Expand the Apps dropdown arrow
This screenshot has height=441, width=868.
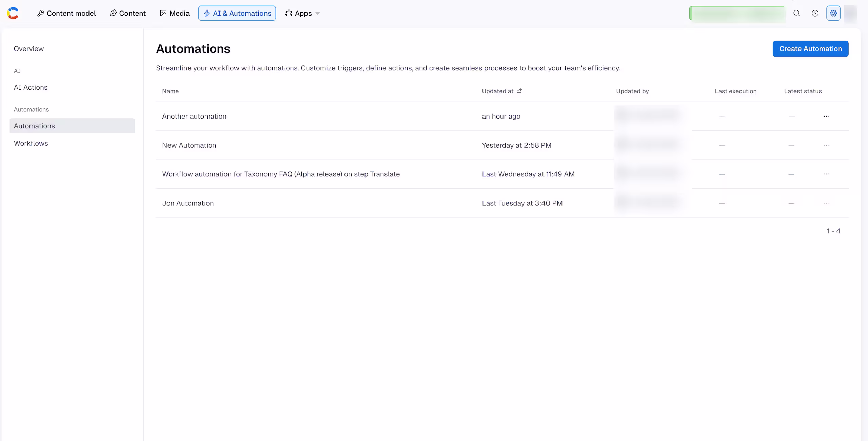[318, 14]
